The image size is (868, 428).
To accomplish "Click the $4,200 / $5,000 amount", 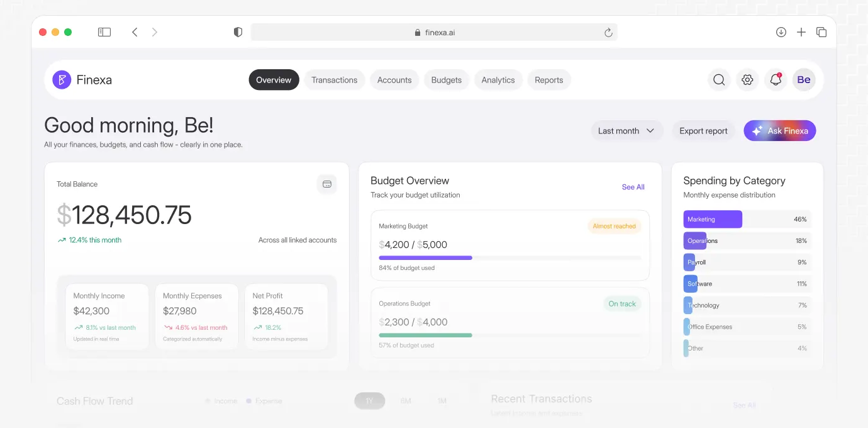I will coord(413,245).
